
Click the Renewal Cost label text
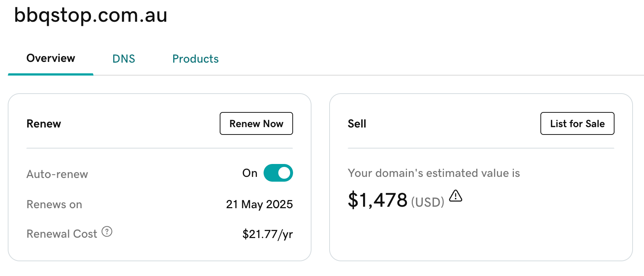point(62,234)
